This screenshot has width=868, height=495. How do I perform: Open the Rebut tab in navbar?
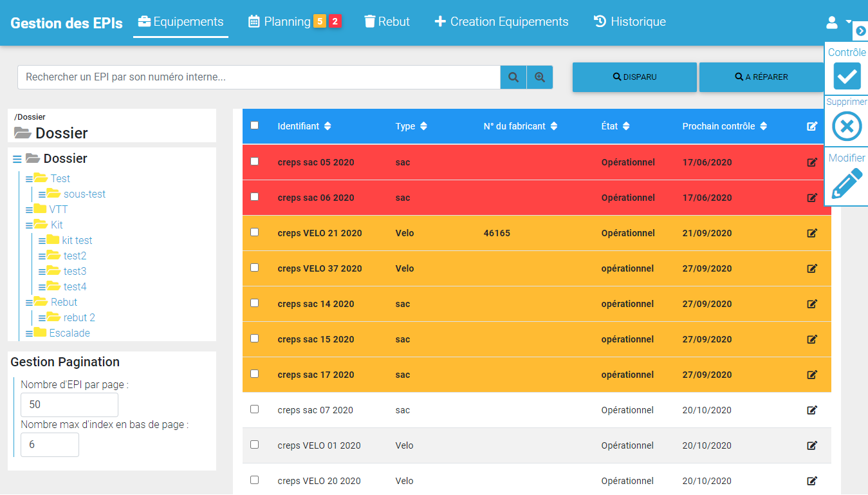[x=387, y=22]
